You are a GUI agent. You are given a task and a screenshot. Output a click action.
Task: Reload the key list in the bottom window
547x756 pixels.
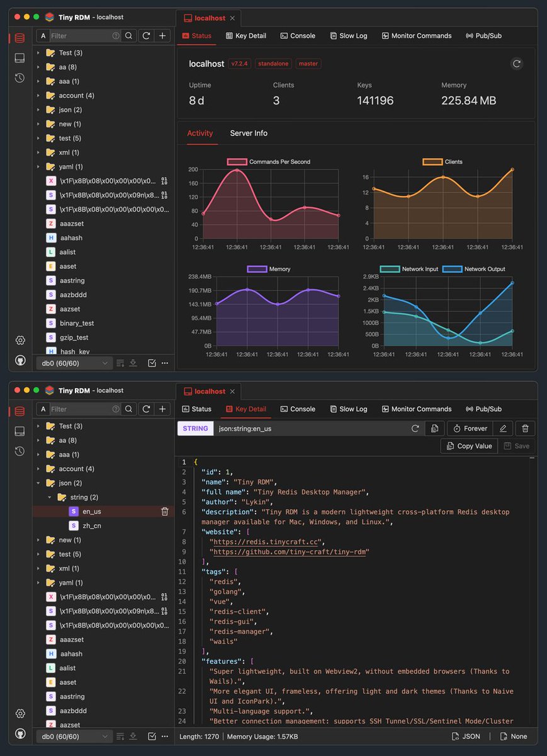click(146, 409)
